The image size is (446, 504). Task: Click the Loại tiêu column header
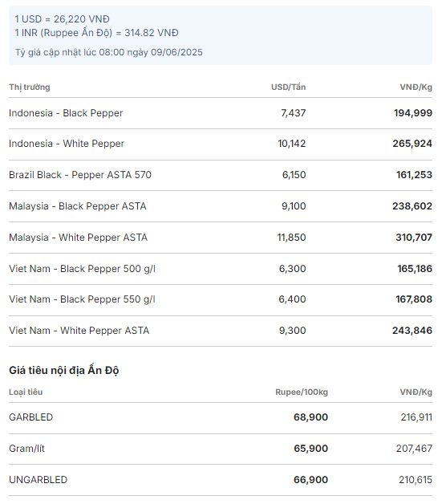coord(26,392)
